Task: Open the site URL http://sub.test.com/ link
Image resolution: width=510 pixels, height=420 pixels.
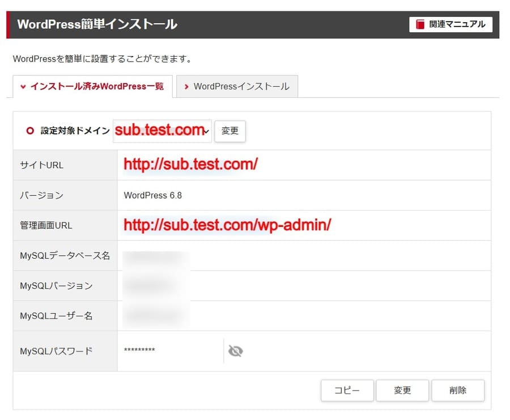Action: point(190,165)
